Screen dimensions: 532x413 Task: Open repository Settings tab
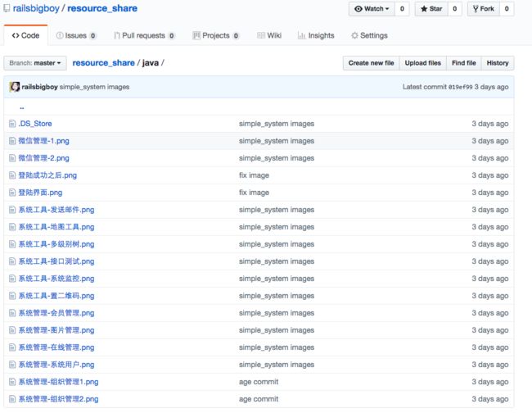pyautogui.click(x=369, y=35)
